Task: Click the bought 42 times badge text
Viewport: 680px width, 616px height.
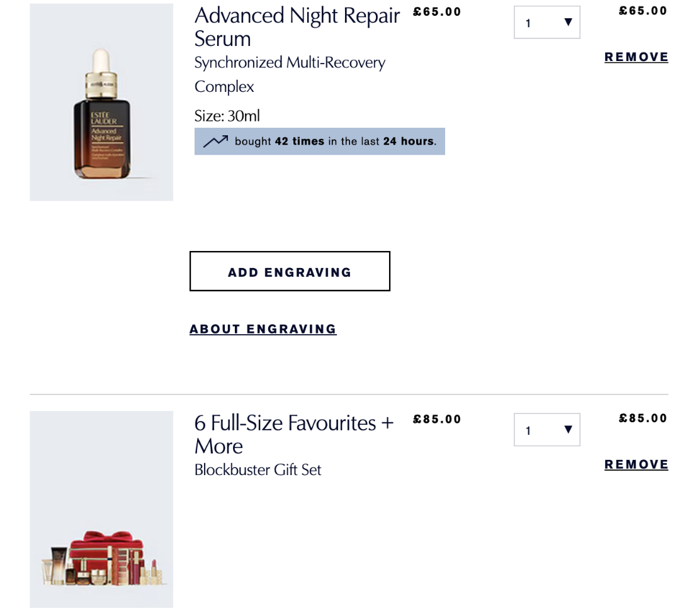Action: pos(335,141)
